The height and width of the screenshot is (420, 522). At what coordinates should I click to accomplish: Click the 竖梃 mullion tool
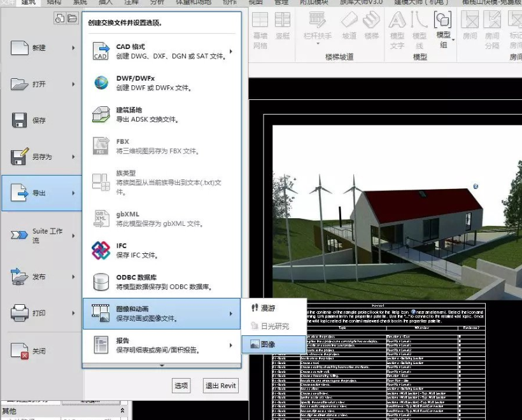282,26
